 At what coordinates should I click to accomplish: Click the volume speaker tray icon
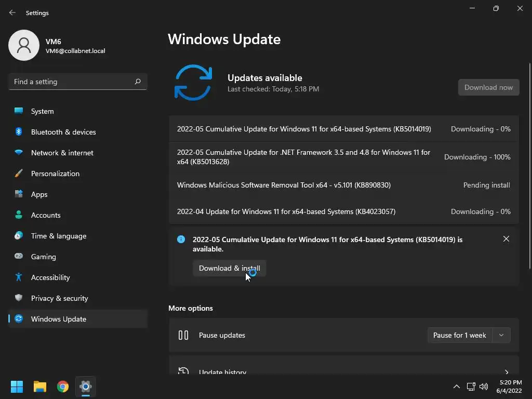pos(484,387)
